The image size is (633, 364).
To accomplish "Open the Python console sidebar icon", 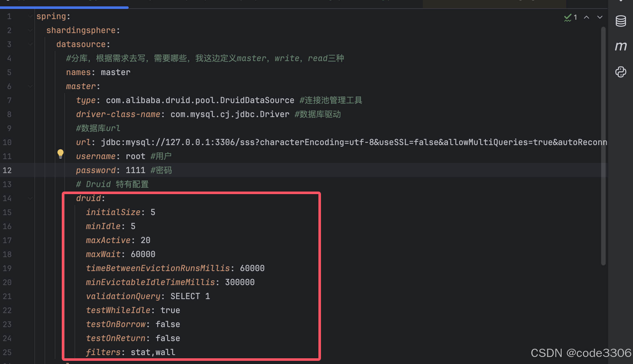I will pos(621,72).
